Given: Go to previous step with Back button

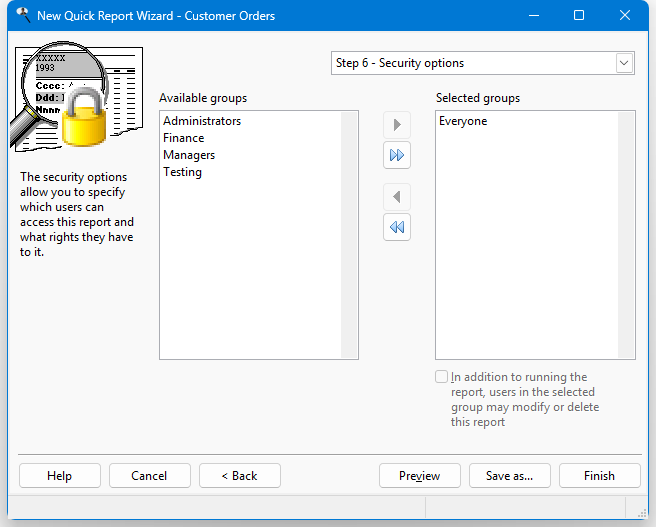Looking at the screenshot, I should tap(239, 476).
